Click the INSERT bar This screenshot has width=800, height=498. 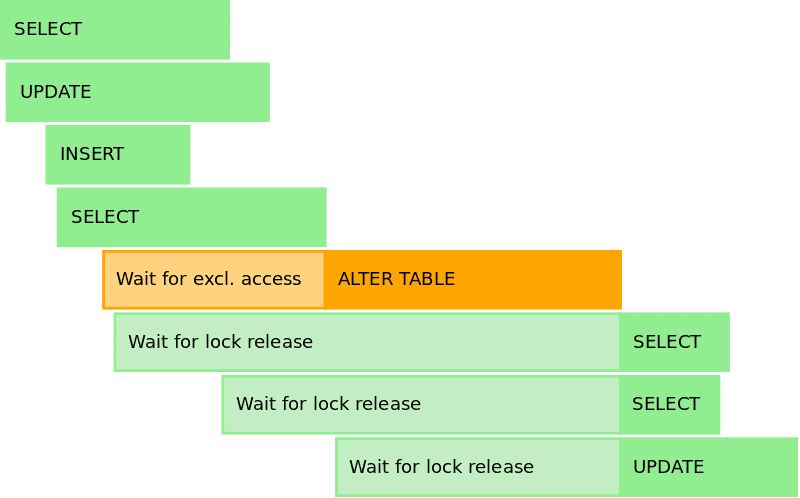coord(118,155)
